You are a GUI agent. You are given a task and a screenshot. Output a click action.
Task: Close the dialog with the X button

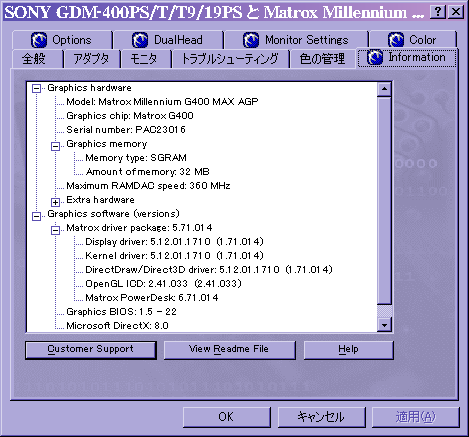(x=455, y=12)
